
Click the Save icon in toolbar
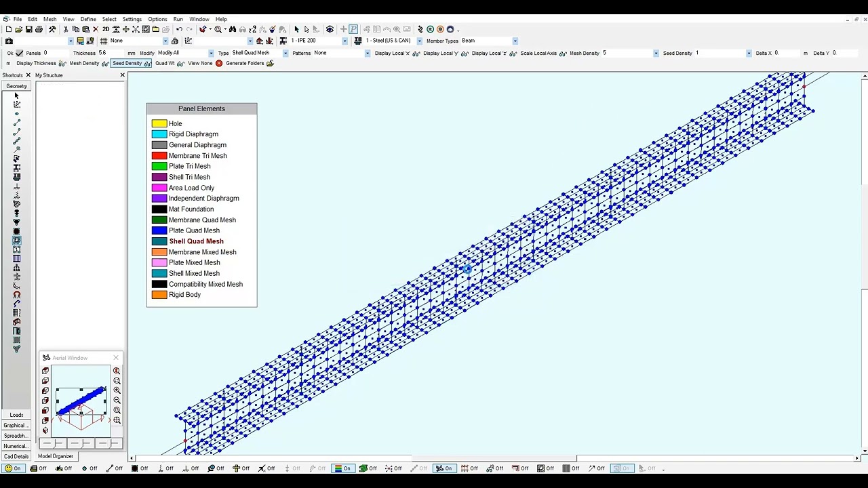pos(28,29)
